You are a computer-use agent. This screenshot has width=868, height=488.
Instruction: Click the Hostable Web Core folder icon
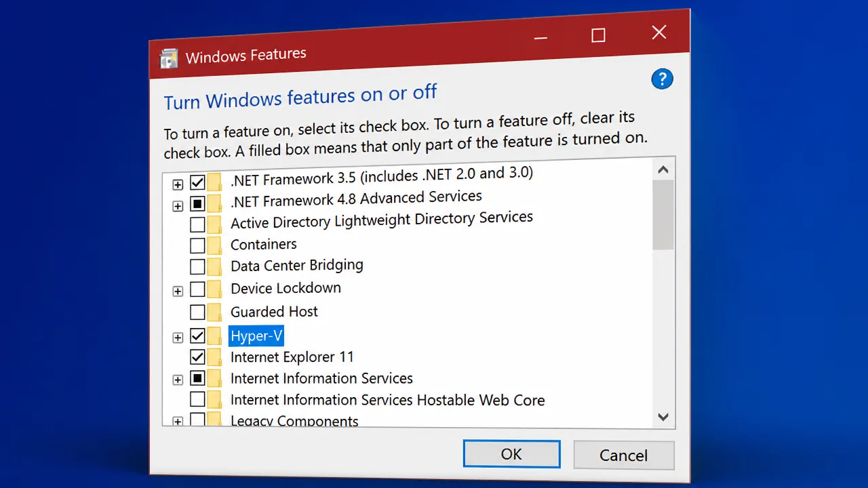pyautogui.click(x=214, y=399)
